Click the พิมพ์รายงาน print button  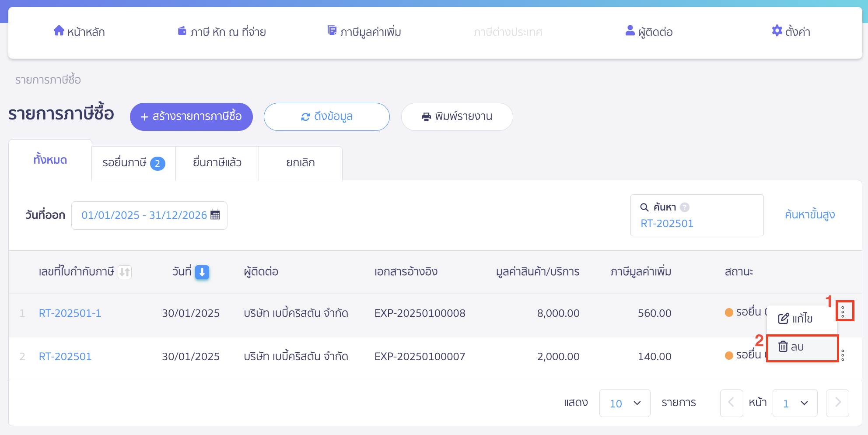[x=457, y=117]
